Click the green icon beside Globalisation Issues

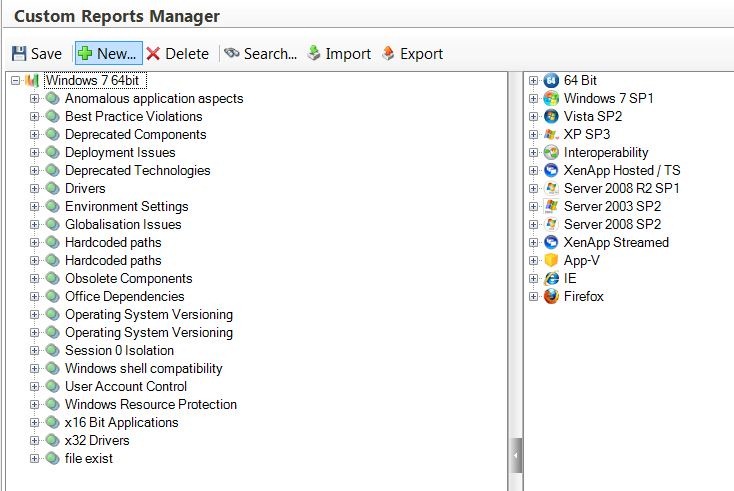click(x=52, y=224)
